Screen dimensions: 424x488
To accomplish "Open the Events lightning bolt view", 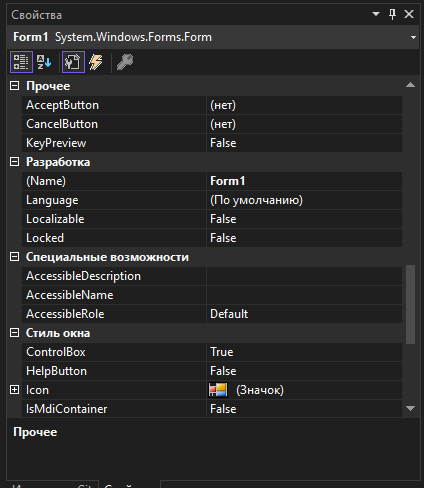I will click(x=96, y=62).
